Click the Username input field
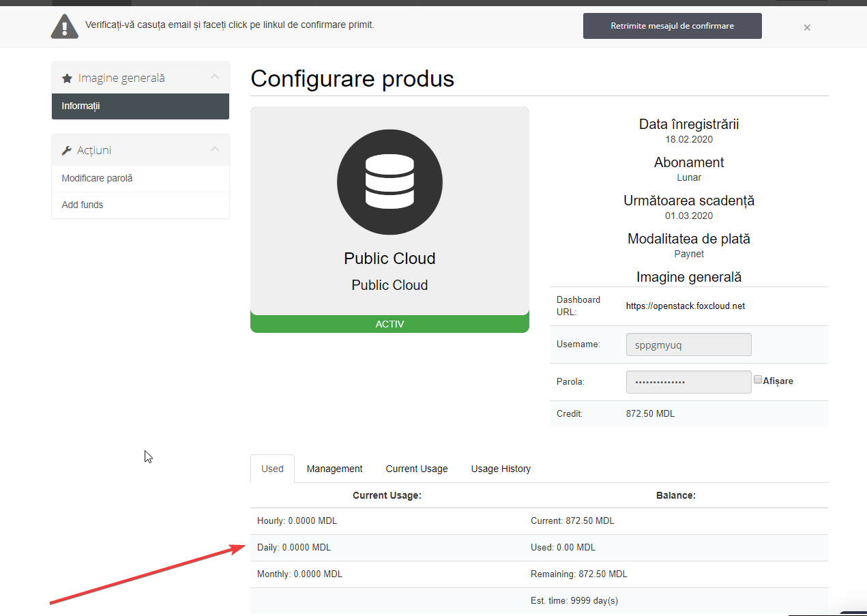Screen dimensions: 867x616 688,344
